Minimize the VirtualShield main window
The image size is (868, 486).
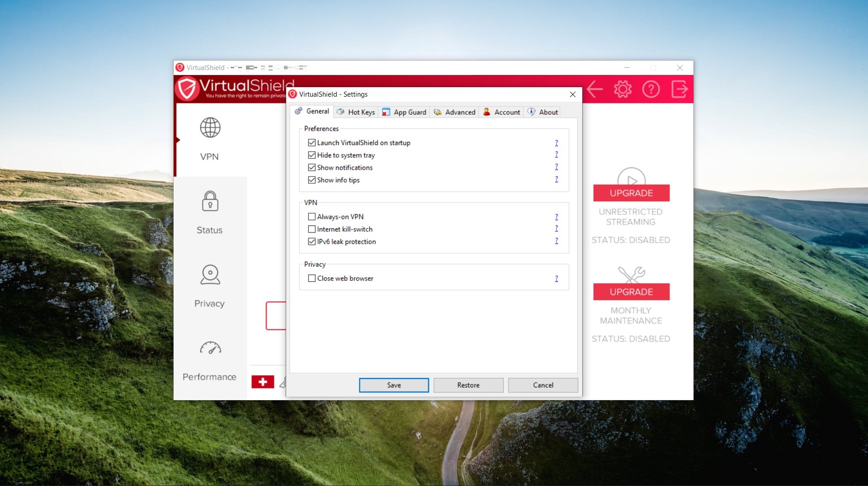[x=627, y=68]
